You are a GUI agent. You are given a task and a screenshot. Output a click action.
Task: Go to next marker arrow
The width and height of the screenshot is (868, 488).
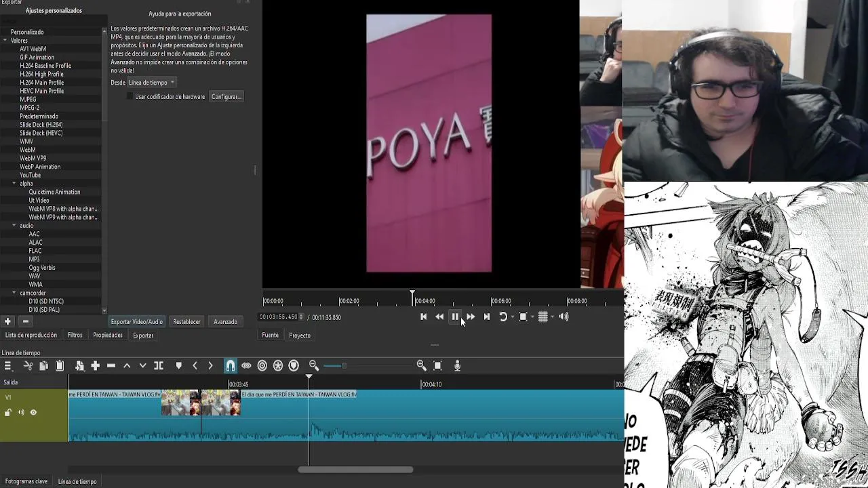tap(210, 366)
